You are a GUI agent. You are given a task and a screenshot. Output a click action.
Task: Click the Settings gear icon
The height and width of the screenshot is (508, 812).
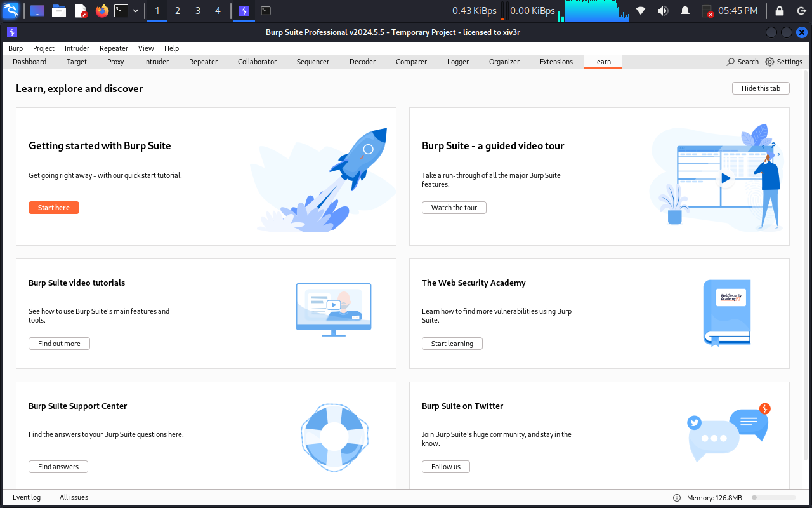tap(769, 62)
